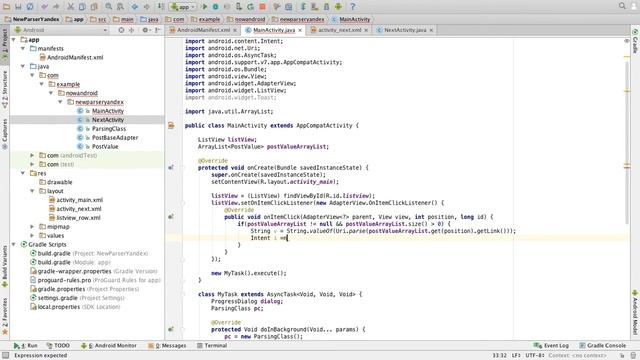Click the Redo toolbar icon
The width and height of the screenshot is (640, 360).
point(56,7)
